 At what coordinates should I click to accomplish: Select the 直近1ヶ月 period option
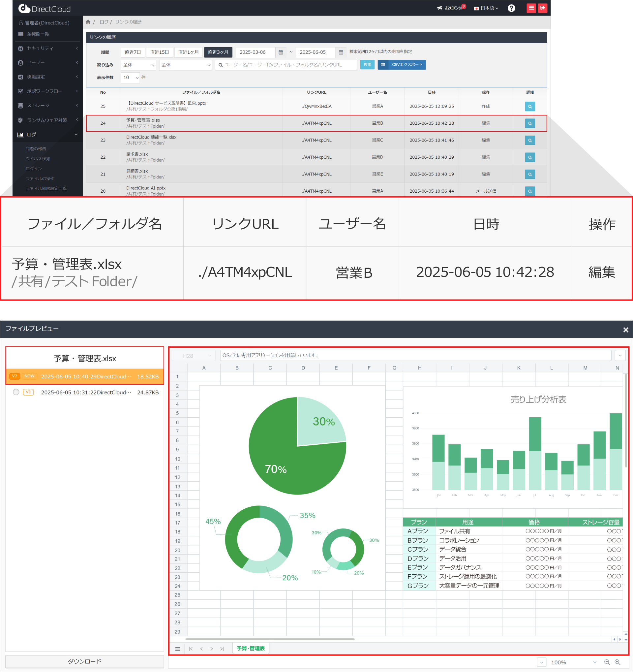point(189,52)
